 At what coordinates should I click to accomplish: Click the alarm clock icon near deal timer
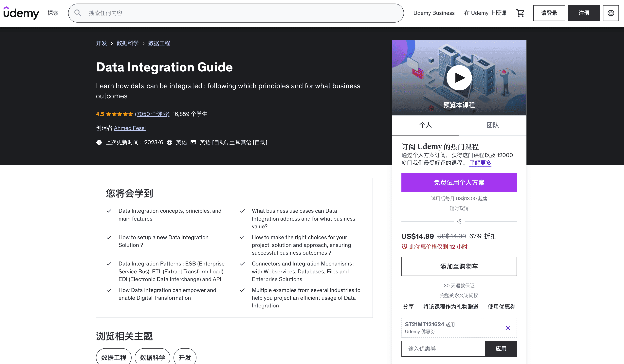404,247
